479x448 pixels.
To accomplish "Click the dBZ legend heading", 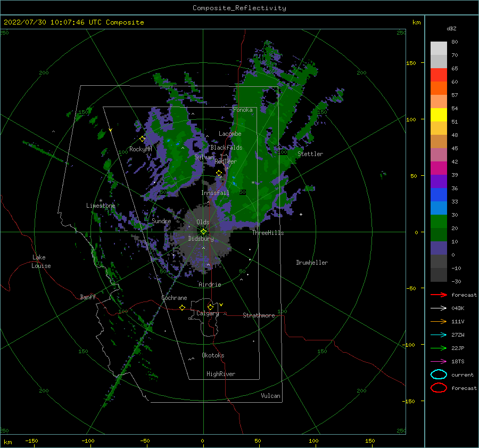I will pos(451,28).
